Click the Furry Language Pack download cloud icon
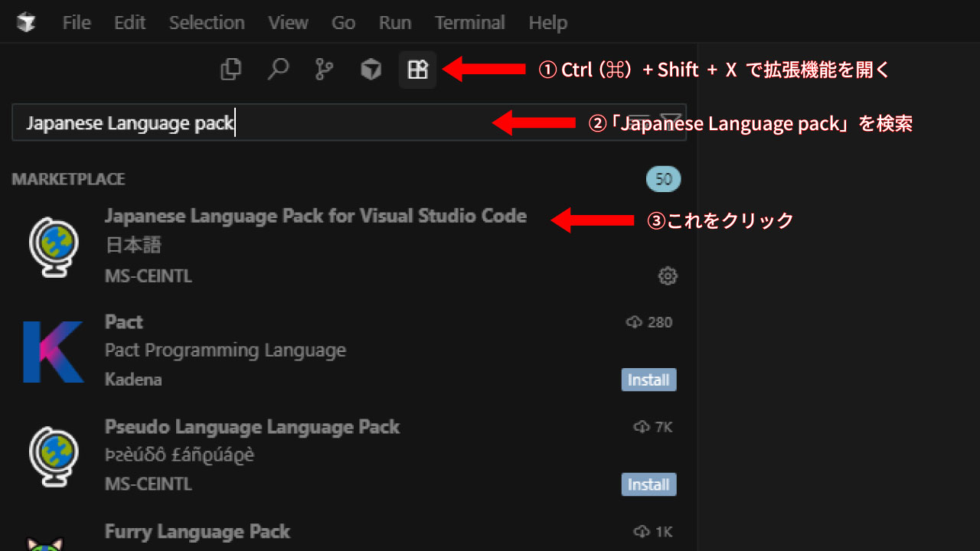 click(x=642, y=532)
